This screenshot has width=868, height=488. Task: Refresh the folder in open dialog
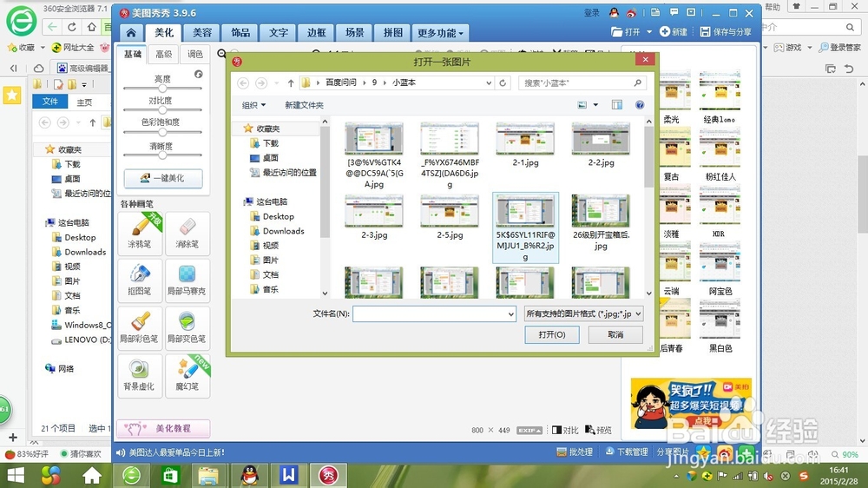click(503, 82)
